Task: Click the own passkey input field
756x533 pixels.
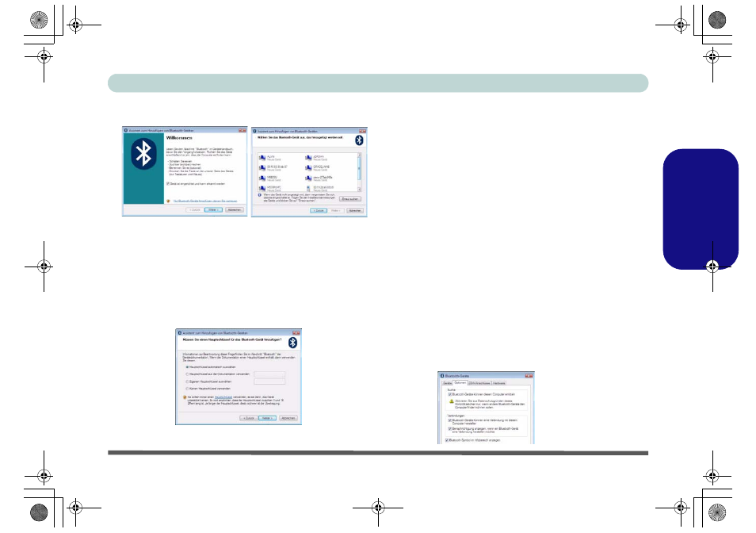Action: [x=269, y=382]
